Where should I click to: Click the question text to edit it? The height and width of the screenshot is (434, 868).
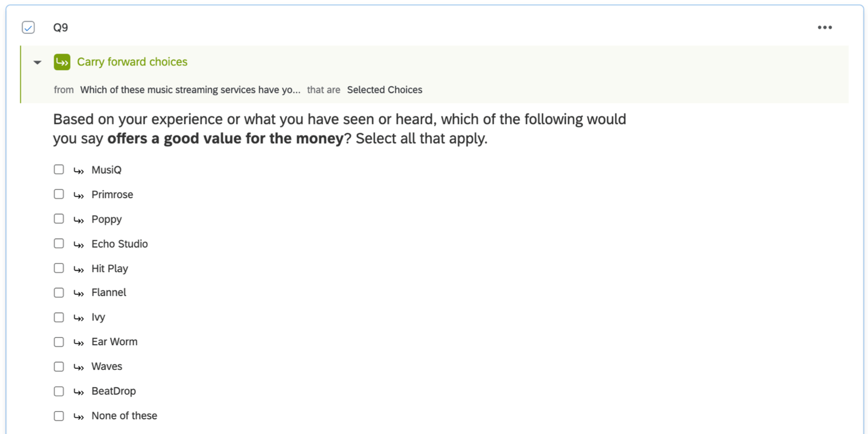click(x=339, y=128)
